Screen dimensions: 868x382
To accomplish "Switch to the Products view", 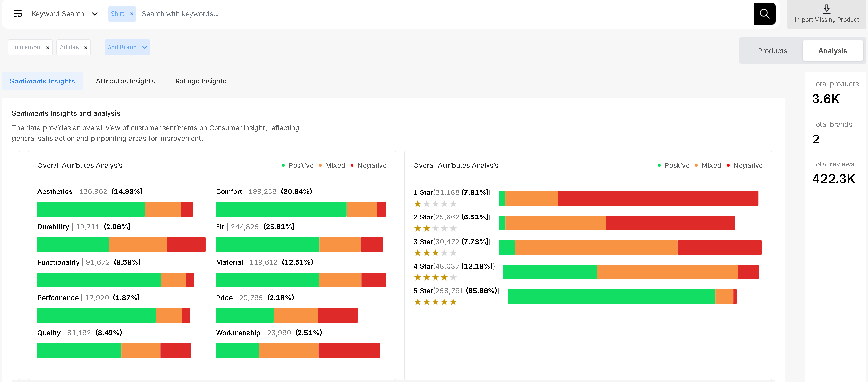I will [772, 51].
